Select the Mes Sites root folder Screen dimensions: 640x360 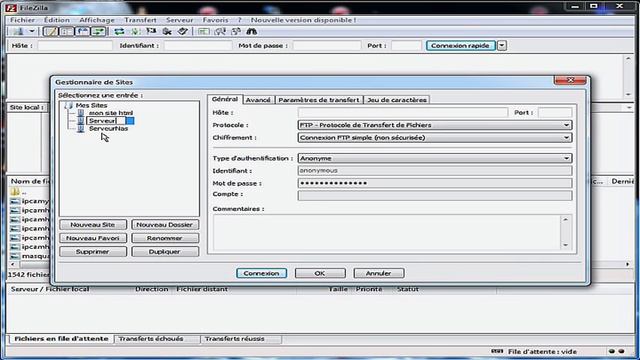(91, 105)
